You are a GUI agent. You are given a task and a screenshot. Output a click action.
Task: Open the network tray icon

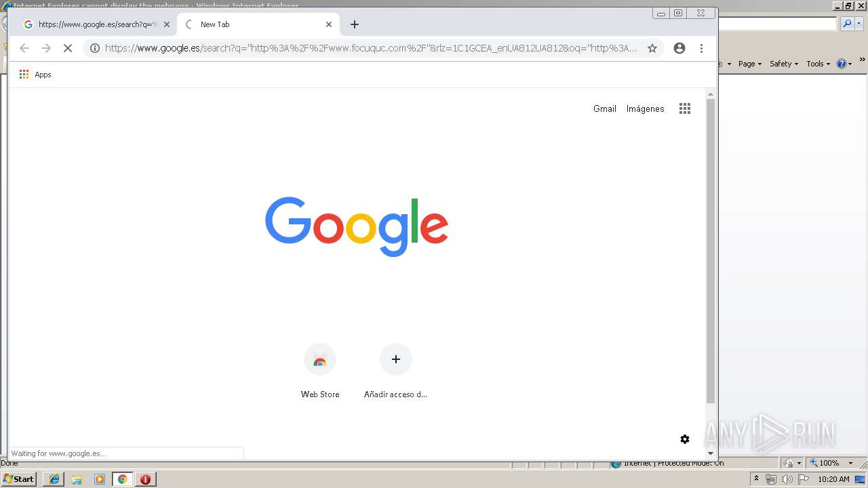[771, 479]
